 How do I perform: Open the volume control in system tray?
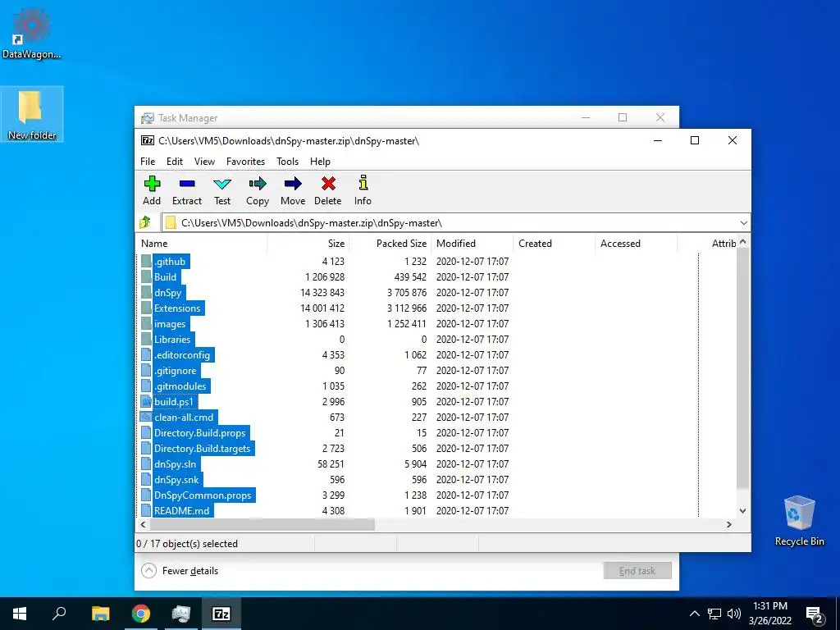coord(734,614)
